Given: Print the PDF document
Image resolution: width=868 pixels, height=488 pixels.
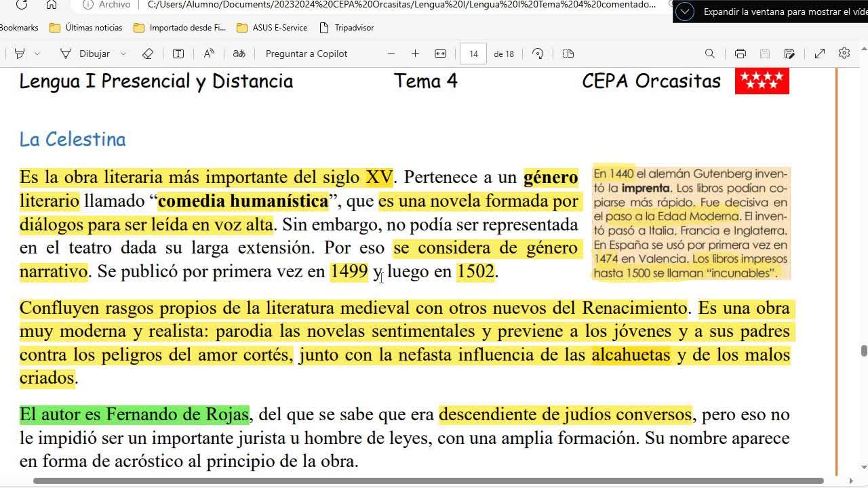Looking at the screenshot, I should coord(741,54).
